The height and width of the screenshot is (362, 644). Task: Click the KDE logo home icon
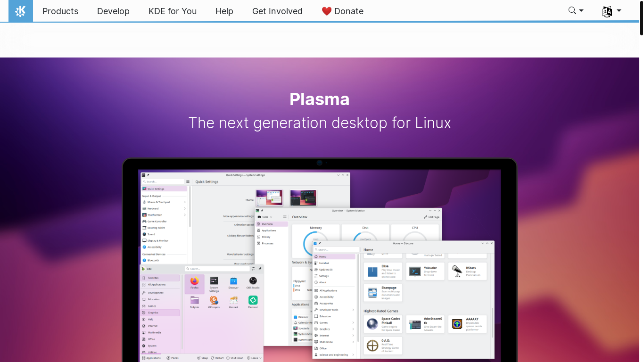(x=21, y=11)
